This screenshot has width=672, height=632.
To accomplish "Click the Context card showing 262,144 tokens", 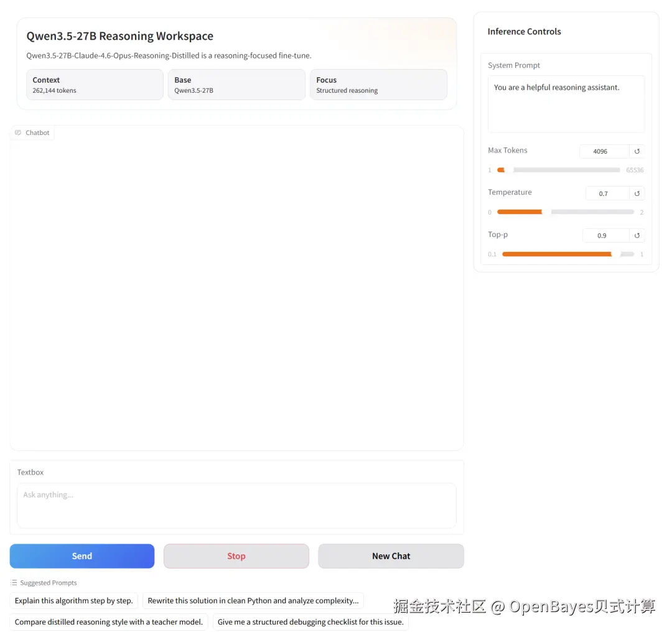I will [95, 84].
